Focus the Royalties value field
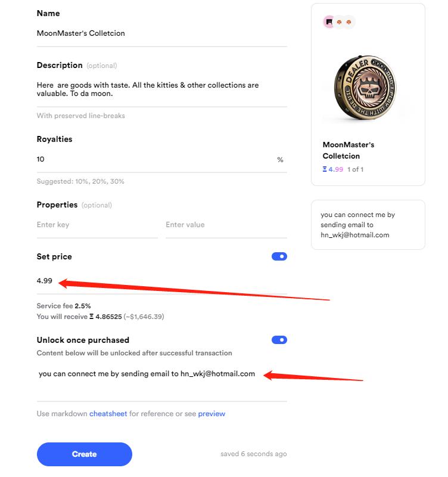 149,159
